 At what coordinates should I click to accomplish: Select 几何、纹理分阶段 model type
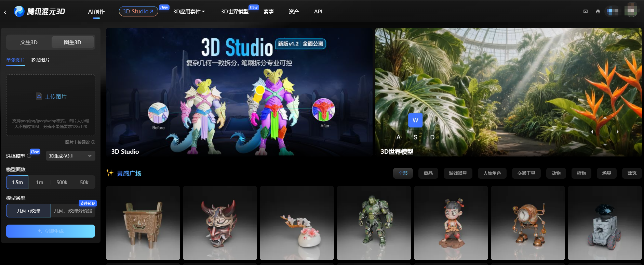tap(73, 211)
